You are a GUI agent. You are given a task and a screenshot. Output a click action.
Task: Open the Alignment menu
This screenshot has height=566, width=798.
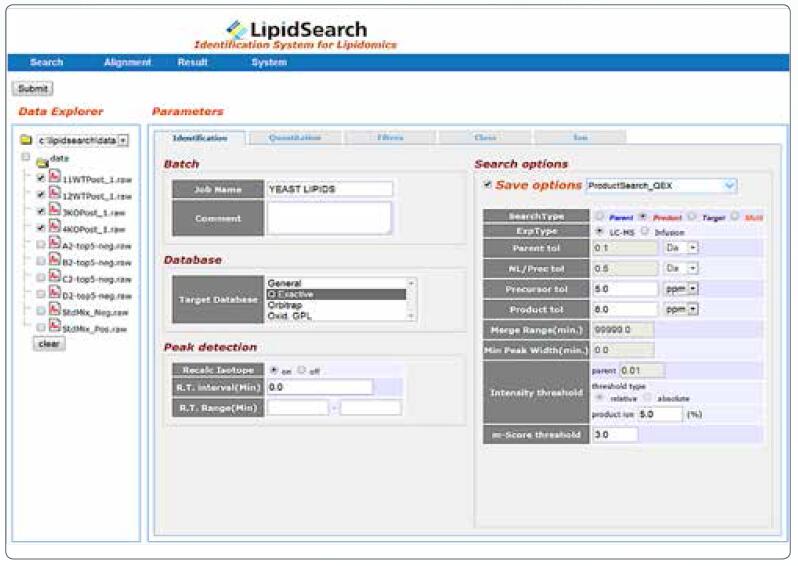point(127,62)
